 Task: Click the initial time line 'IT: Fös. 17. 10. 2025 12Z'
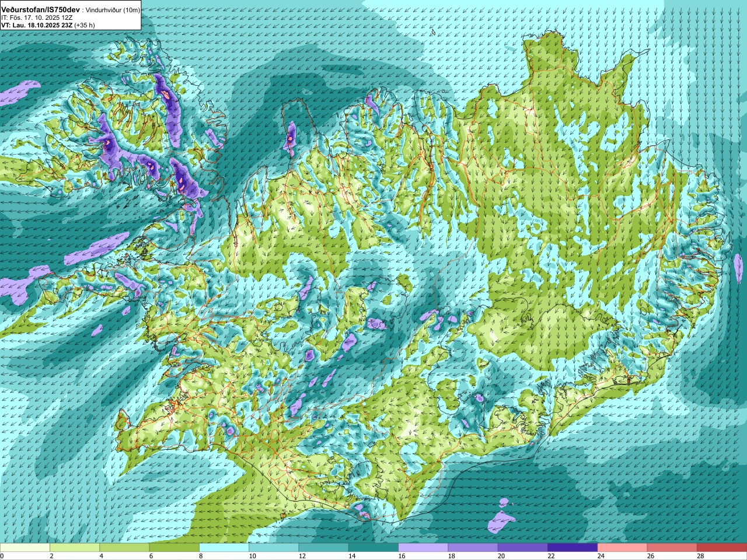pyautogui.click(x=37, y=18)
